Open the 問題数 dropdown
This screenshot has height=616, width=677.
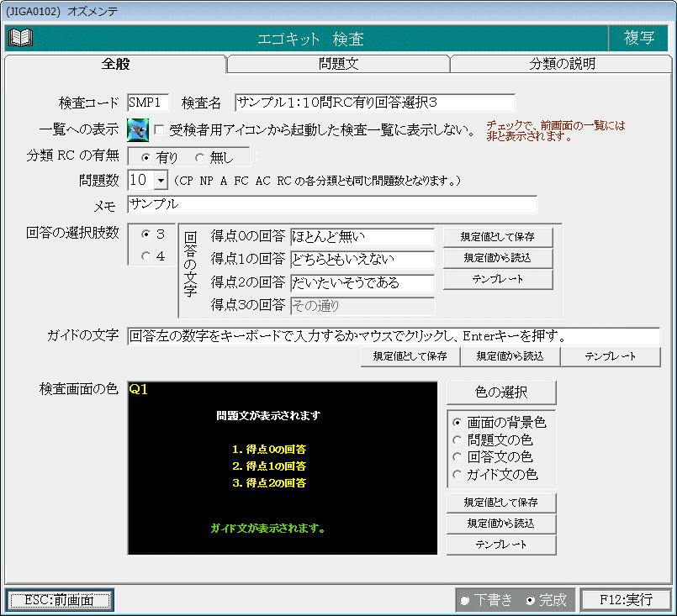pos(161,181)
